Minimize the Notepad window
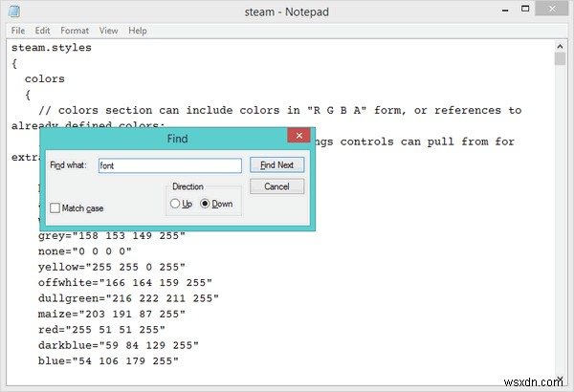This screenshot has width=574, height=392. [505, 11]
